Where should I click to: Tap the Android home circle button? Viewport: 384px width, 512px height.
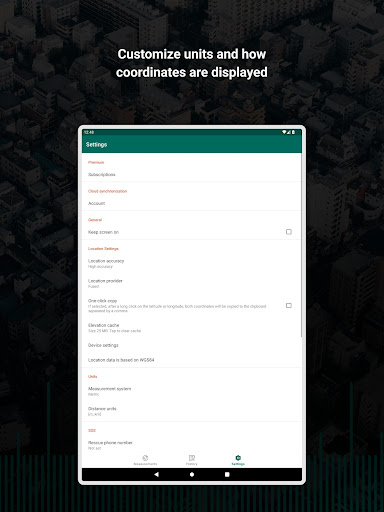pos(192,474)
